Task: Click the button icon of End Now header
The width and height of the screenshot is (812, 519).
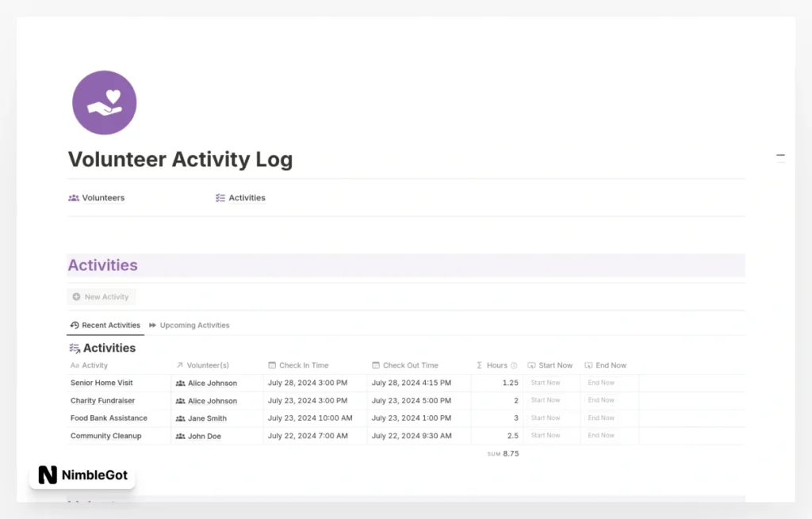Action: (588, 365)
